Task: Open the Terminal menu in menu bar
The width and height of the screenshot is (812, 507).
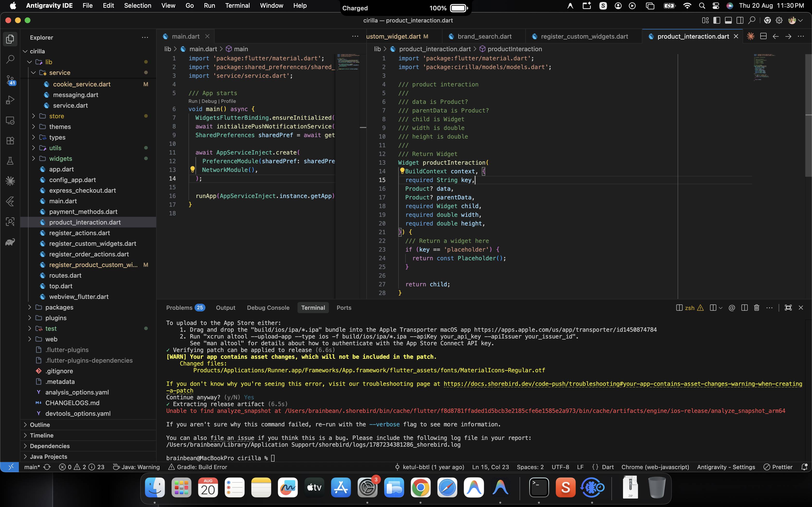Action: pos(237,6)
